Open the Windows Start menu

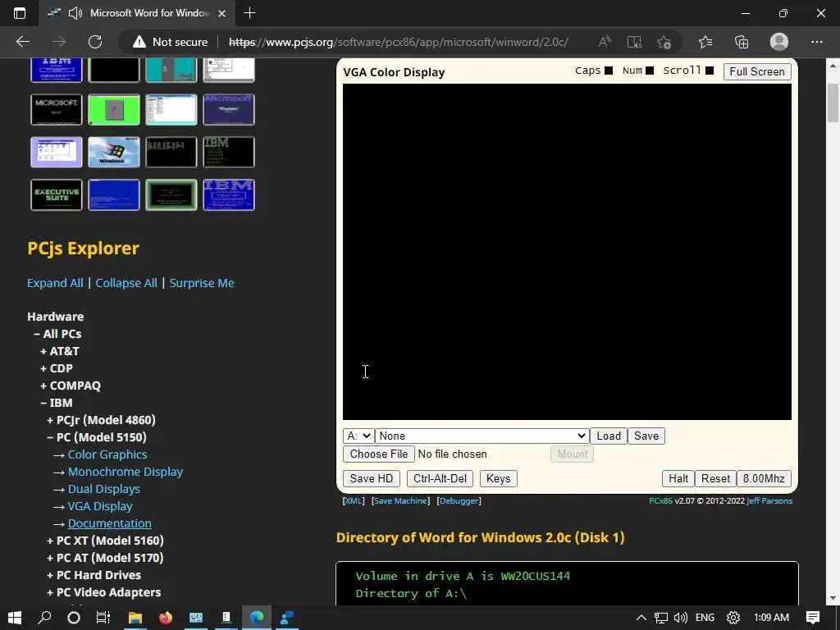pyautogui.click(x=15, y=618)
